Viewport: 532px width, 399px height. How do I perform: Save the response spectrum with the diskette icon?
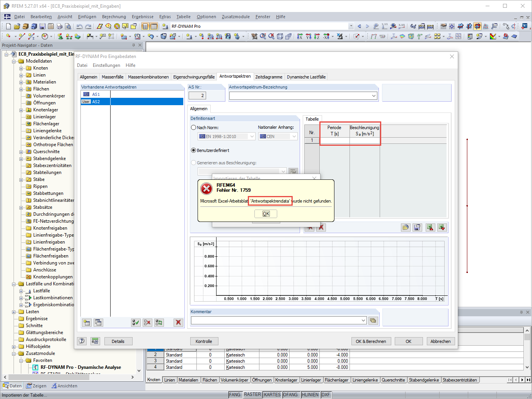pyautogui.click(x=417, y=227)
